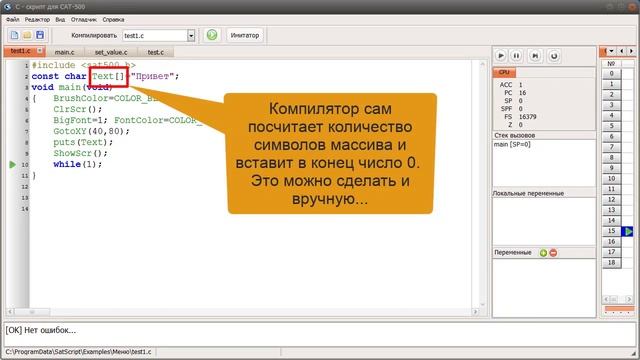
Task: Remove a watched variable with the red minus
Action: pyautogui.click(x=553, y=253)
